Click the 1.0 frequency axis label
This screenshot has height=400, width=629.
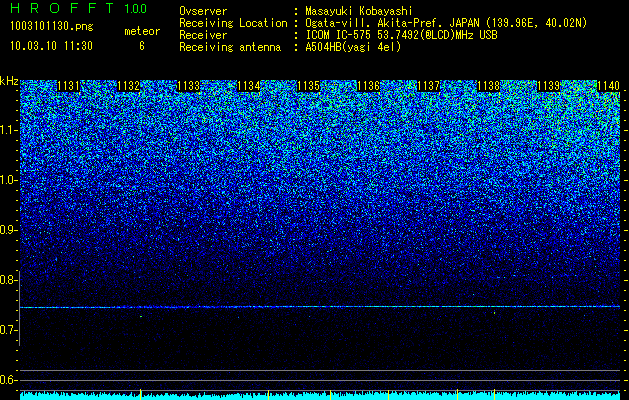9,180
